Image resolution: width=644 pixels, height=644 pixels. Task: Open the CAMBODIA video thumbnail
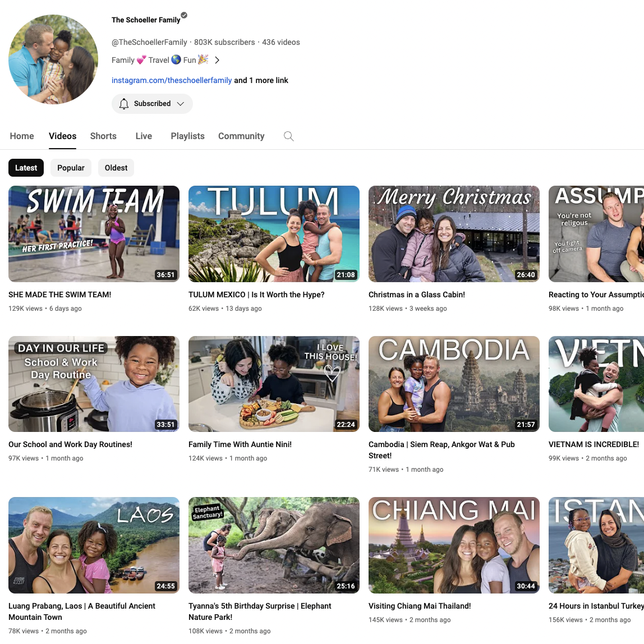(x=454, y=384)
